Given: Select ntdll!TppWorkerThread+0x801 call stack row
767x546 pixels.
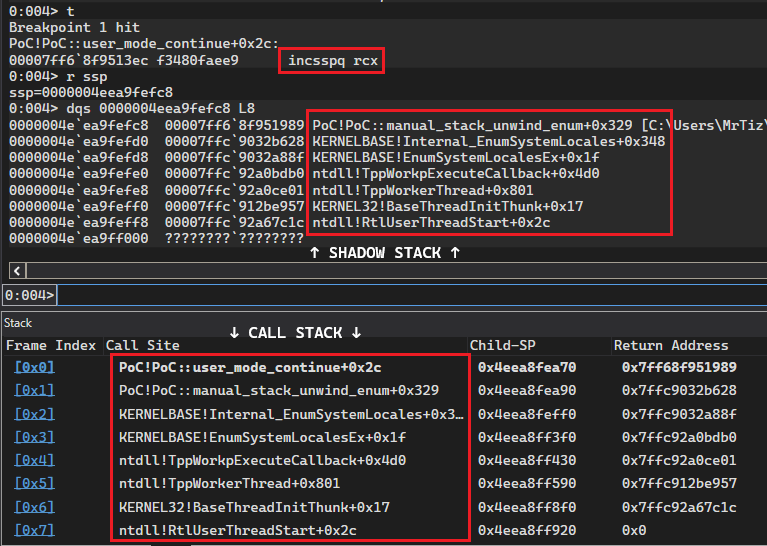Looking at the screenshot, I should point(229,483).
